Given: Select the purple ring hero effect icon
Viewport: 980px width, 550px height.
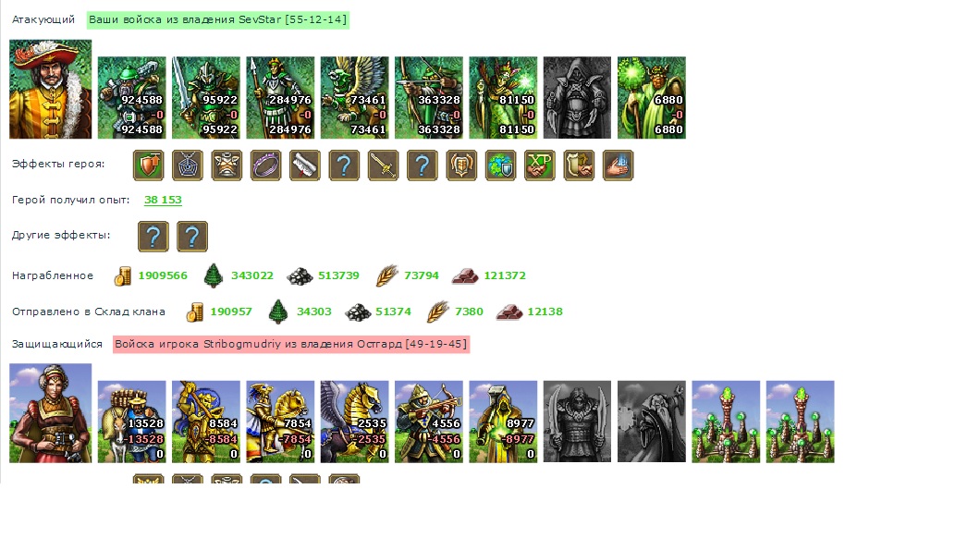Looking at the screenshot, I should tap(265, 165).
